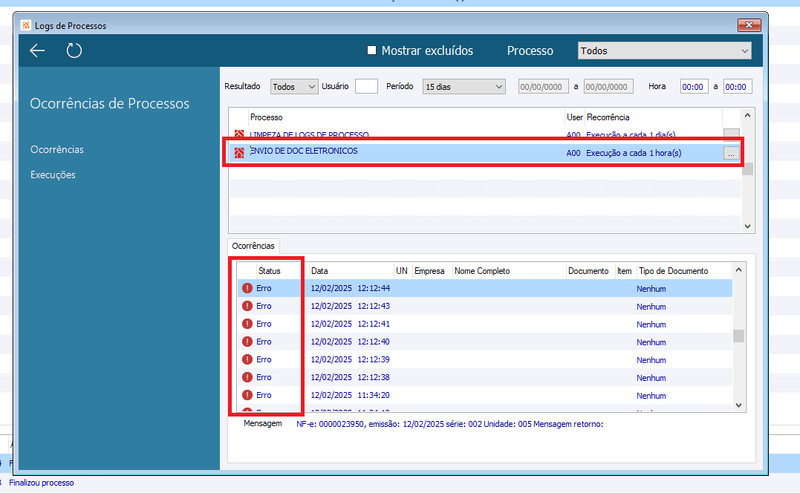The image size is (800, 493).
Task: Click error icon of 12:12:43 row
Action: pyautogui.click(x=247, y=306)
